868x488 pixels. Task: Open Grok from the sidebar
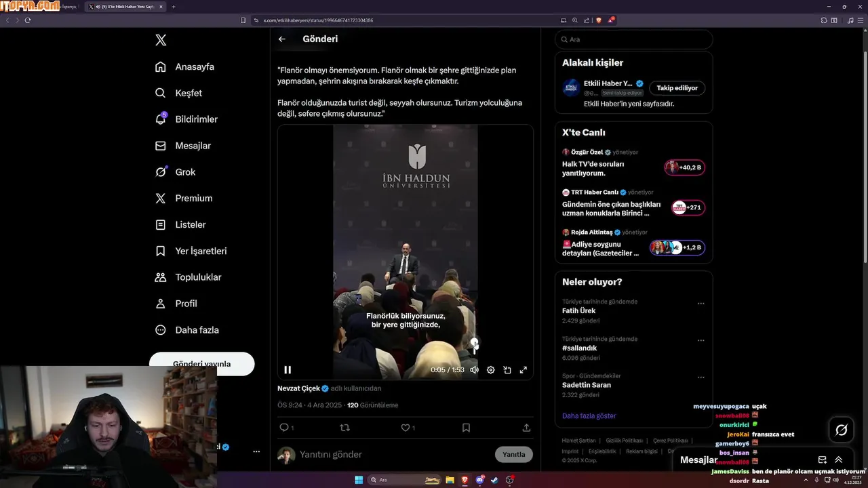tap(176, 172)
